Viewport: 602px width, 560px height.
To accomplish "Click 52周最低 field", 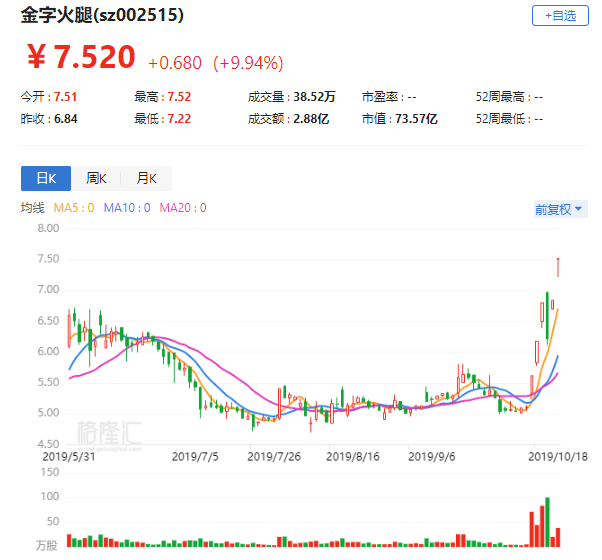I will tap(509, 119).
